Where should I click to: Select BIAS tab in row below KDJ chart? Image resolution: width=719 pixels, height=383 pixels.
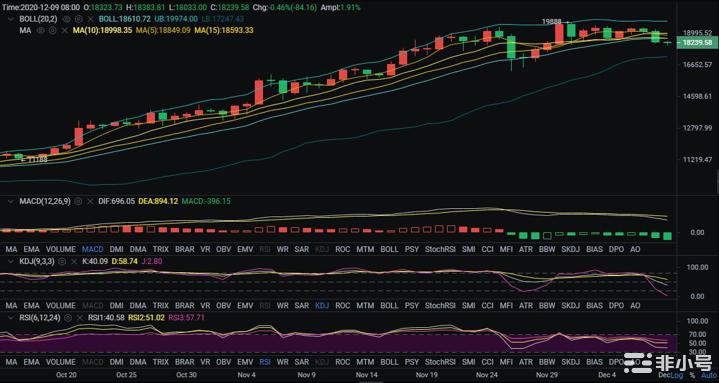point(595,305)
